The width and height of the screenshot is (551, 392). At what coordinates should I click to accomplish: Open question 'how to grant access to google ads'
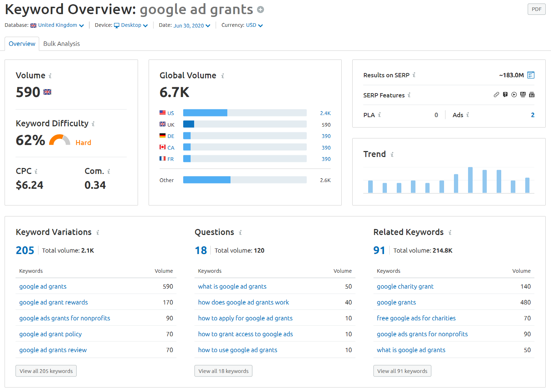click(x=245, y=334)
